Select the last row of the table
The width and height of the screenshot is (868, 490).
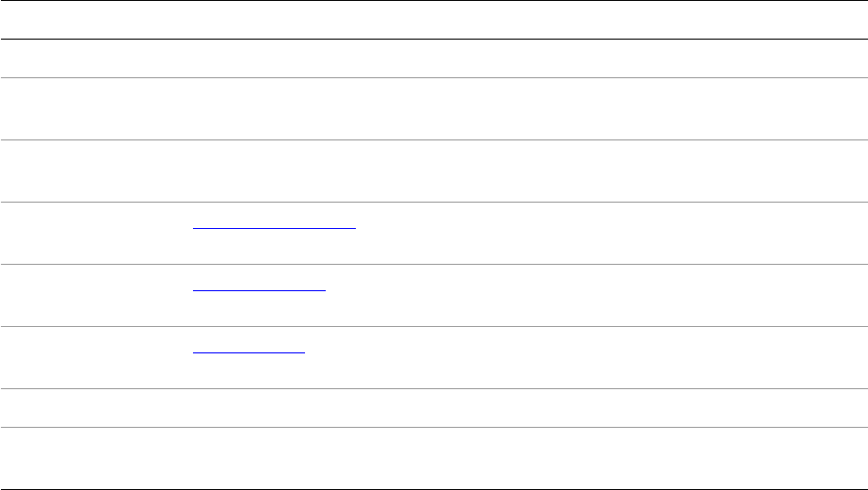(x=433, y=459)
